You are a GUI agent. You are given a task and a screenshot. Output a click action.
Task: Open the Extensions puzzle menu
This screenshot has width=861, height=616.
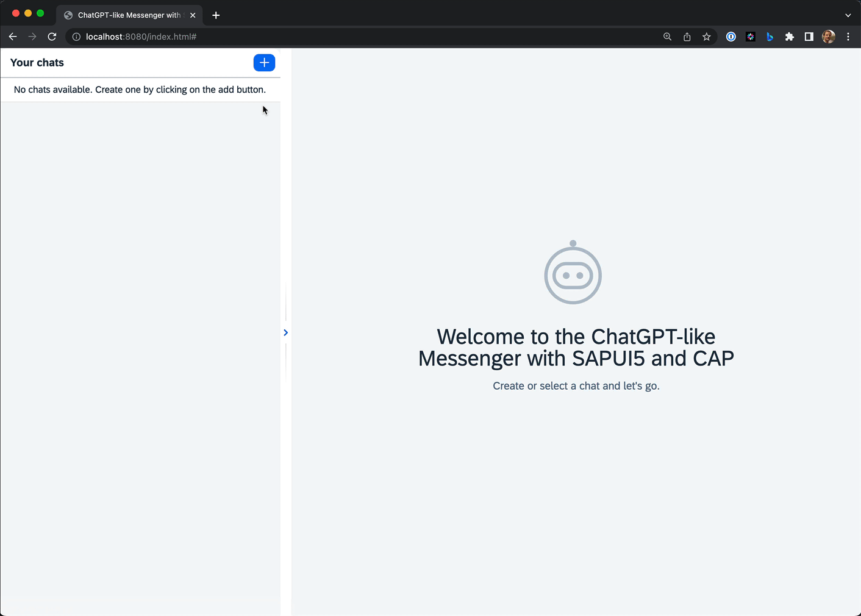(789, 37)
